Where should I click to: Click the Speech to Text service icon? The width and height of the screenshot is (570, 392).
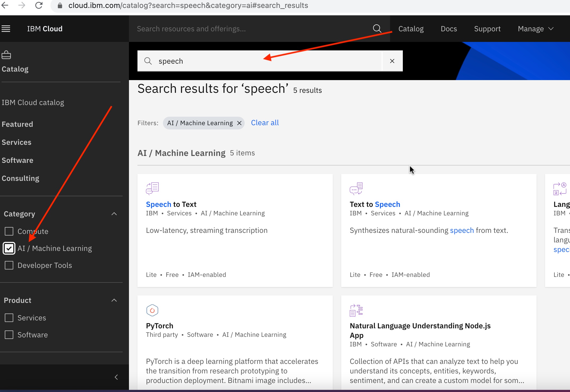click(152, 188)
